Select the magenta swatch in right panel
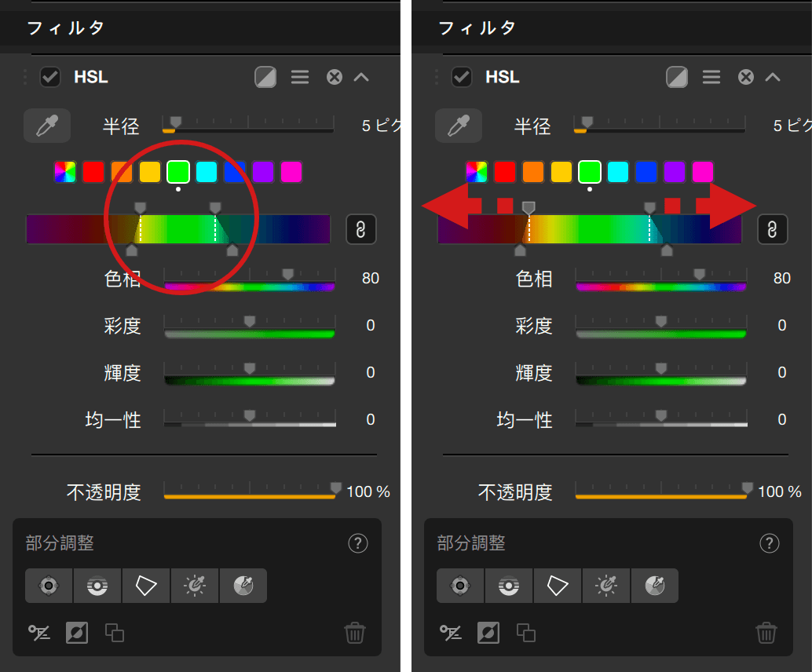This screenshot has height=672, width=812. 702,172
